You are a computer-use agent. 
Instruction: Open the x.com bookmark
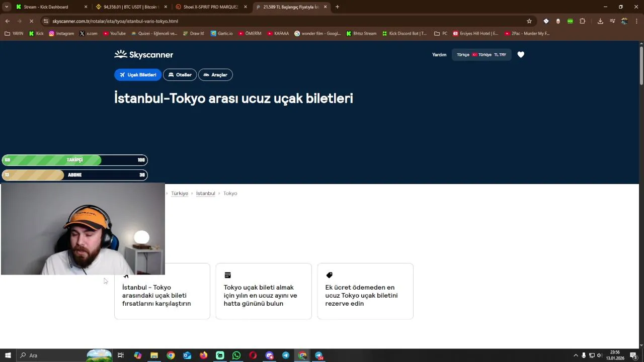pyautogui.click(x=89, y=34)
